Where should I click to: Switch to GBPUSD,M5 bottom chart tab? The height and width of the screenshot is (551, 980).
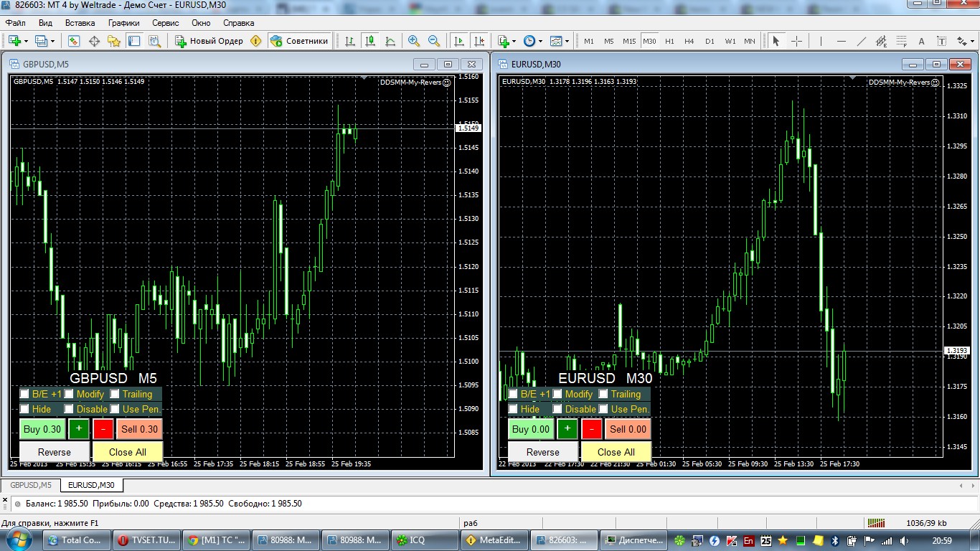coord(30,485)
